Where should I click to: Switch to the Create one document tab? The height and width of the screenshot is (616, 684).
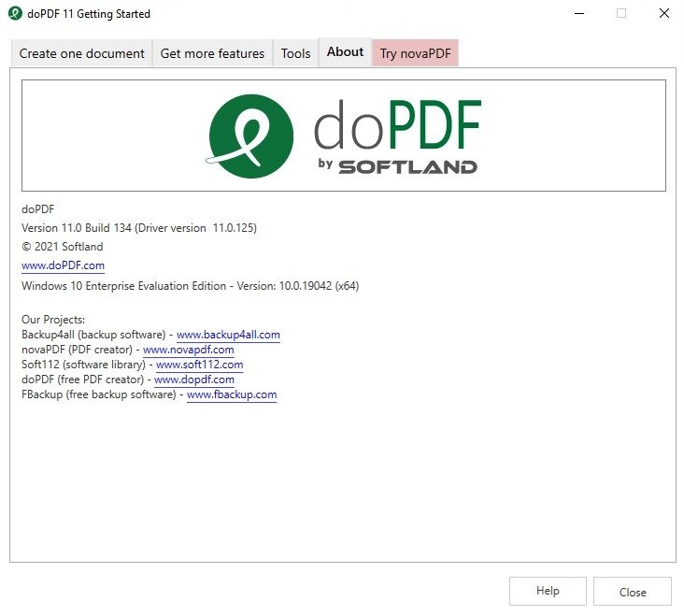click(81, 53)
